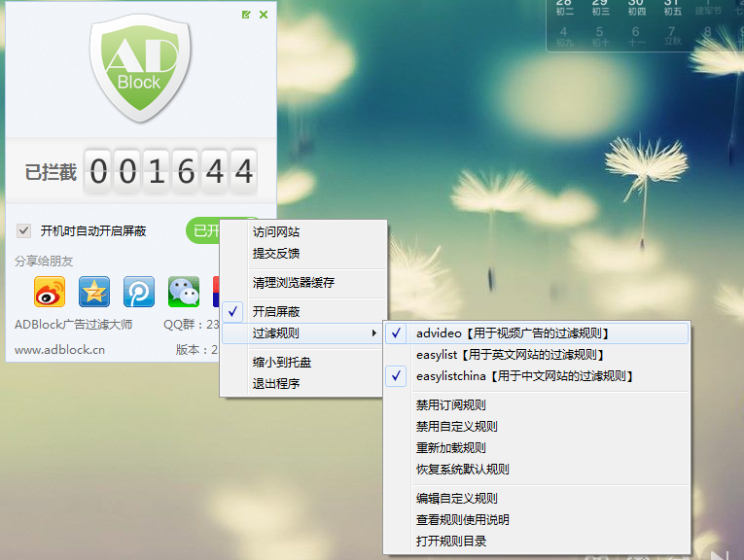Toggle the checked 开启屏蔽 menu item
The width and height of the screenshot is (744, 560).
(x=303, y=311)
